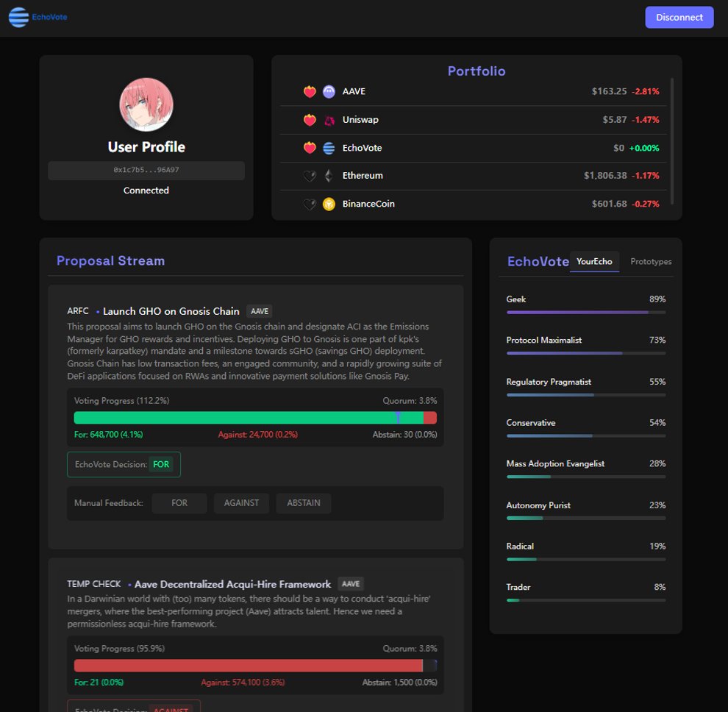Click the Trader trait label
Image resolution: width=728 pixels, height=712 pixels.
pos(518,587)
